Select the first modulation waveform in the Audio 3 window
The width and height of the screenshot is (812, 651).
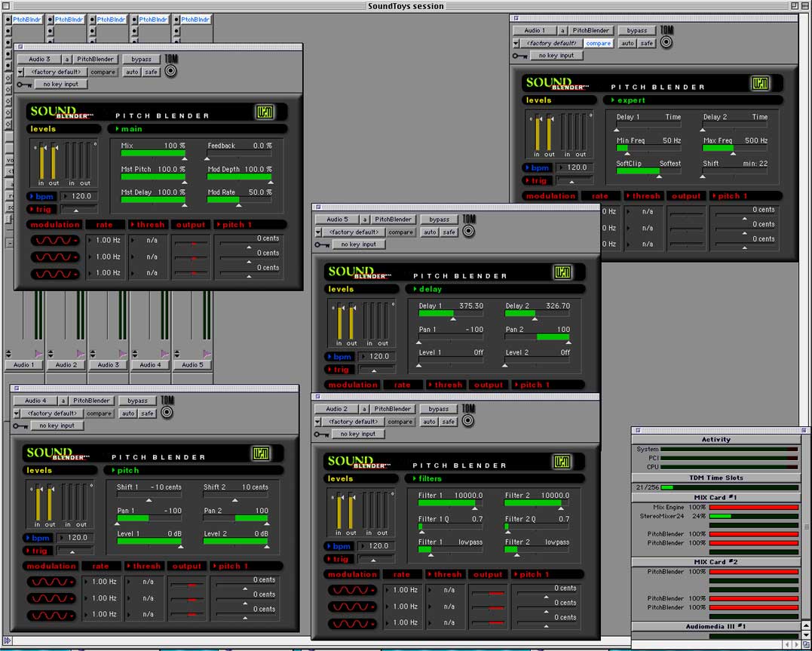pyautogui.click(x=54, y=241)
